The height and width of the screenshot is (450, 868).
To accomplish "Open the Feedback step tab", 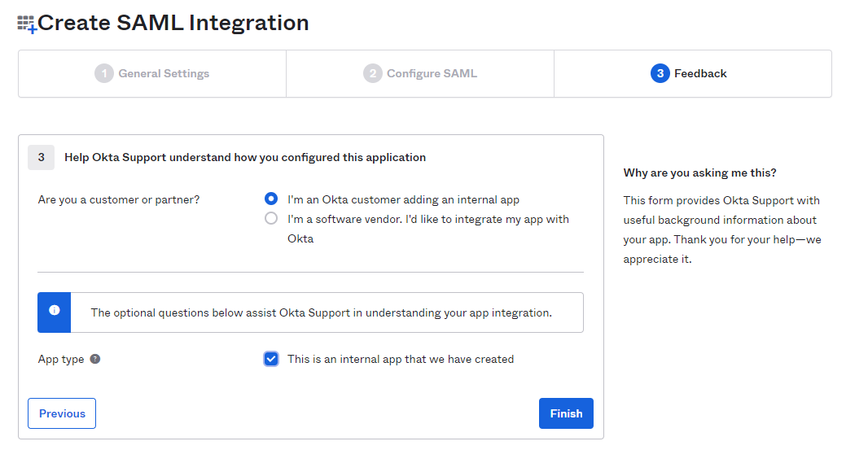I will pos(692,73).
